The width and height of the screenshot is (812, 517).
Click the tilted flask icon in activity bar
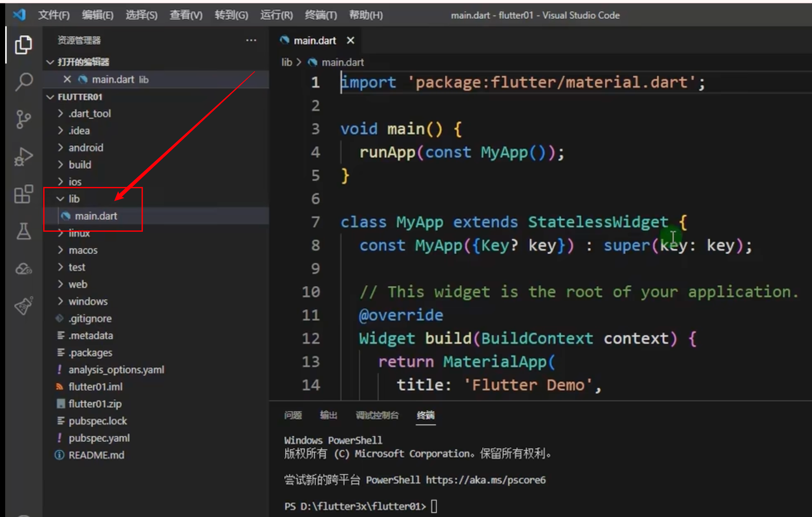click(x=23, y=306)
